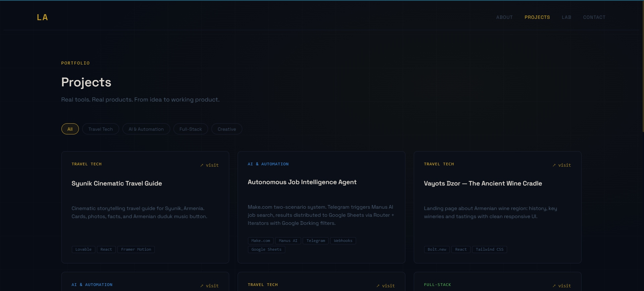
Task: Open visit link on bottom-row AI & Automation card
Action: 209,286
